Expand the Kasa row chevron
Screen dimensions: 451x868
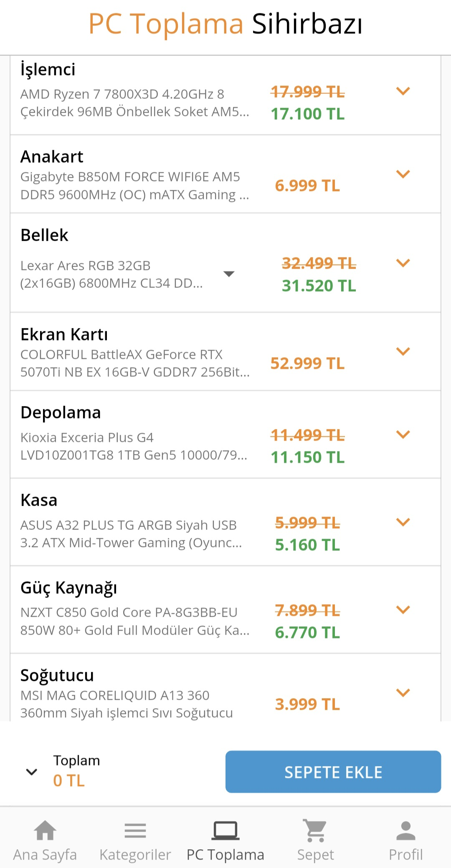403,522
